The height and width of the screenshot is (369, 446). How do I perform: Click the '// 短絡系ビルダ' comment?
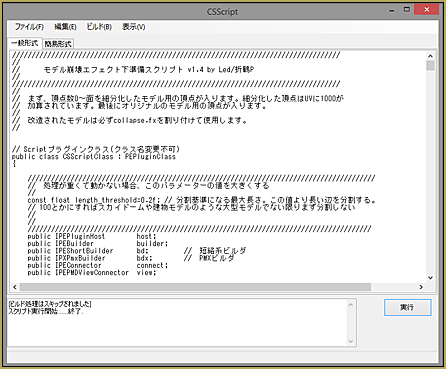click(215, 251)
